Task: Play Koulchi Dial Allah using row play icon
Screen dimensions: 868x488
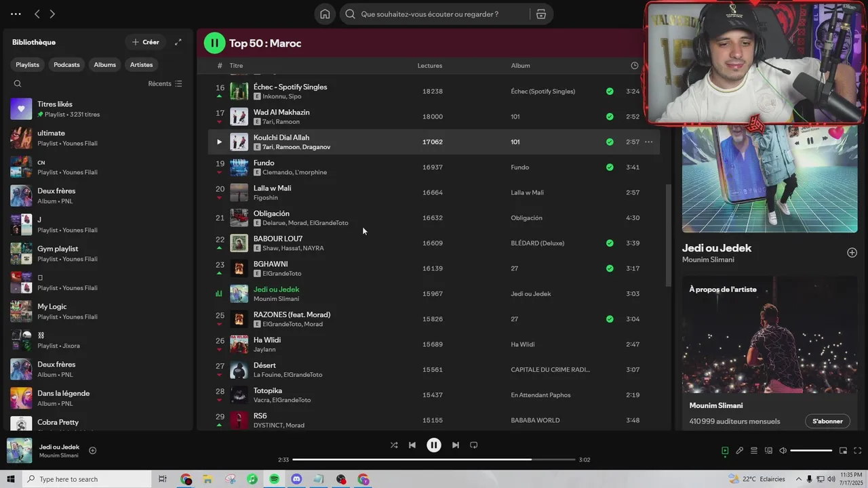Action: click(x=219, y=142)
